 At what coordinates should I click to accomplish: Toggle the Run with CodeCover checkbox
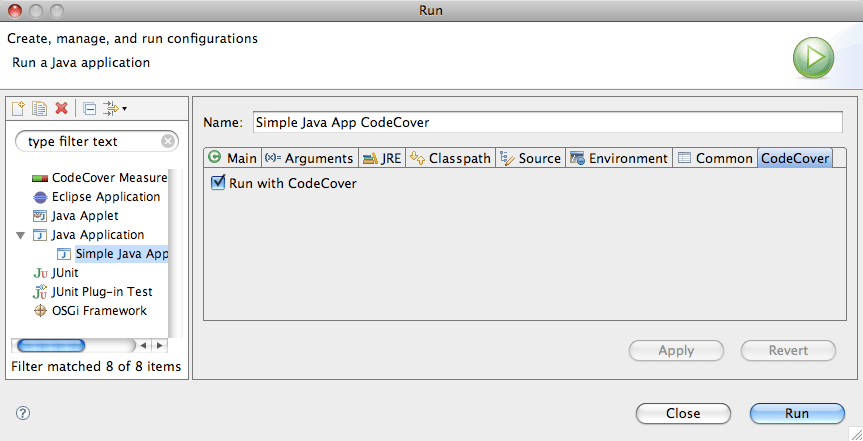pyautogui.click(x=219, y=183)
